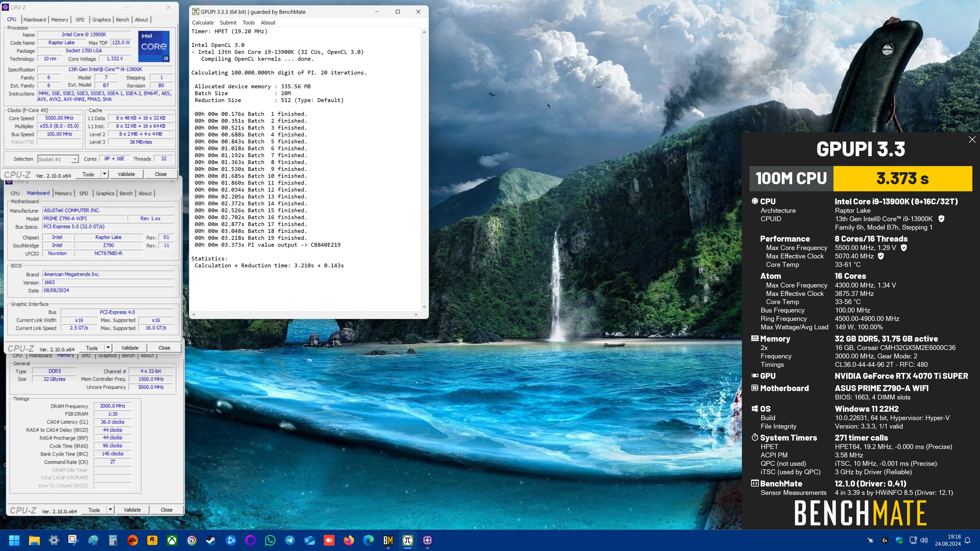This screenshot has height=551, width=980.
Task: Switch to BenchMate via its BM taskbar icon
Action: (388, 540)
